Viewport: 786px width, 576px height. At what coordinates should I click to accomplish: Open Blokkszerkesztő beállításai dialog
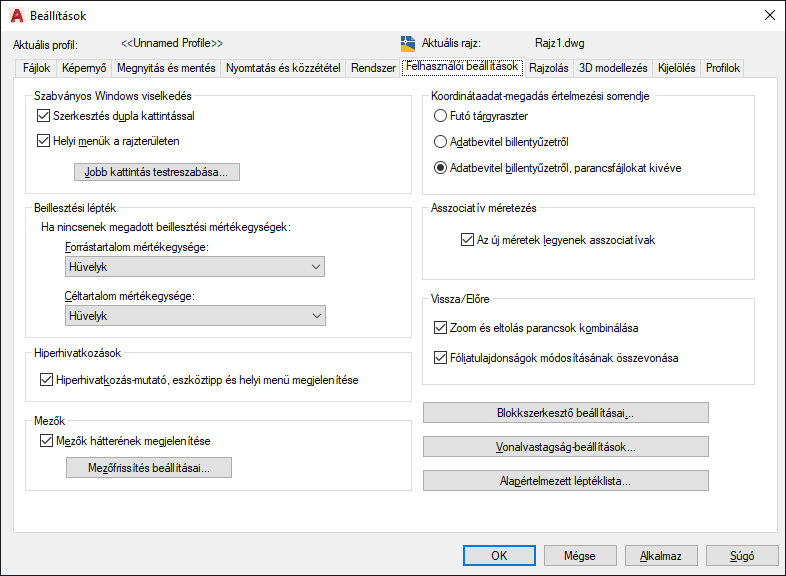click(x=565, y=413)
